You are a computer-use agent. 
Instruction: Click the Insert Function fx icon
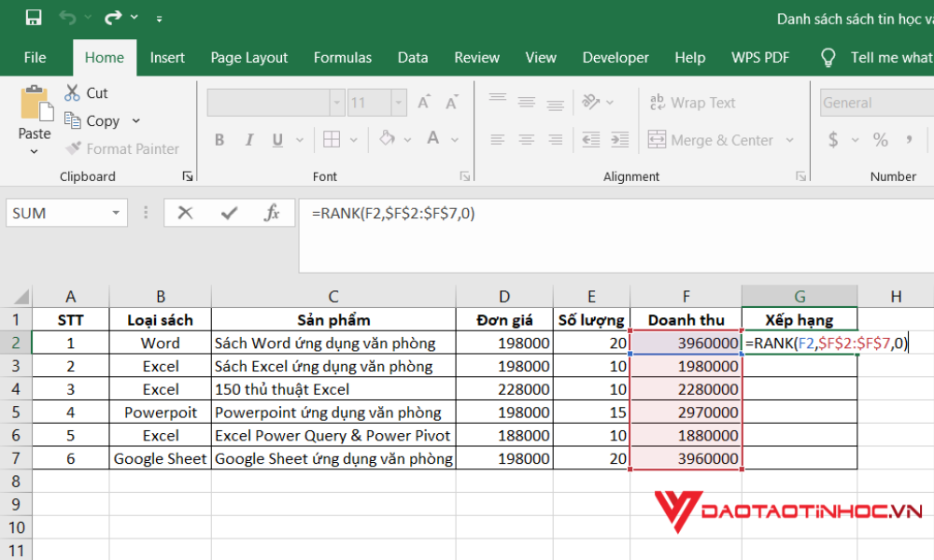coord(272,213)
